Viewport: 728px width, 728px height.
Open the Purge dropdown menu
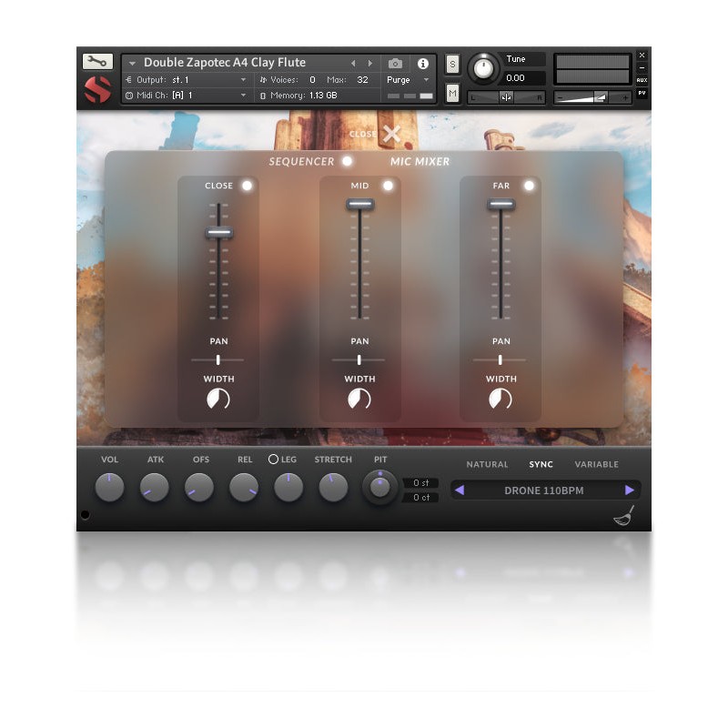coord(408,80)
